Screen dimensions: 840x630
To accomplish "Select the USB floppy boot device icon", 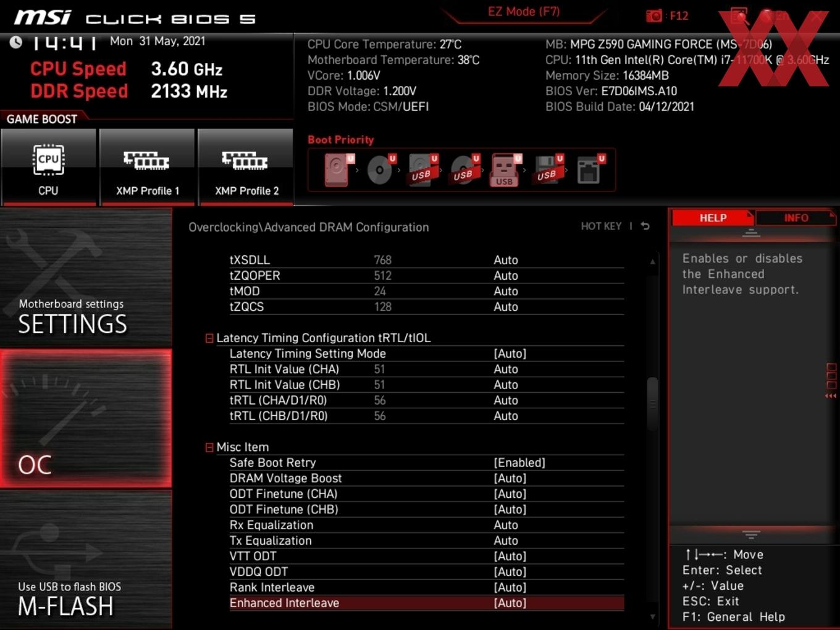I will point(548,170).
